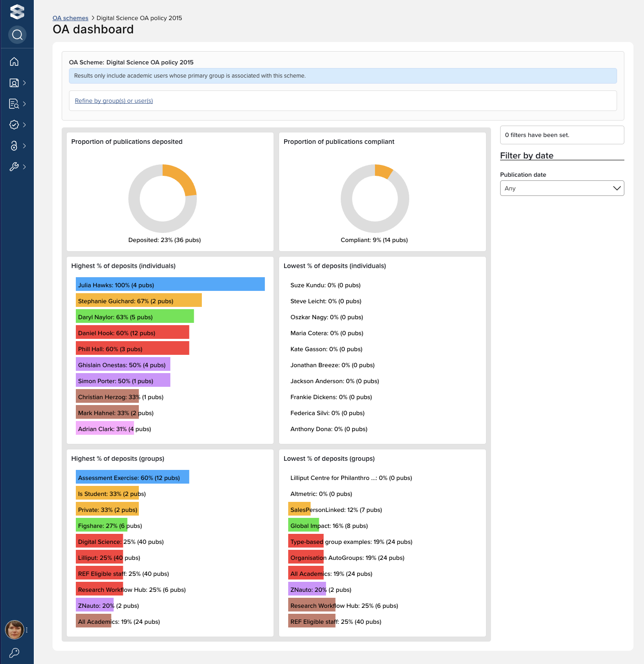Click the document search icon in sidebar
644x664 pixels.
pyautogui.click(x=14, y=104)
